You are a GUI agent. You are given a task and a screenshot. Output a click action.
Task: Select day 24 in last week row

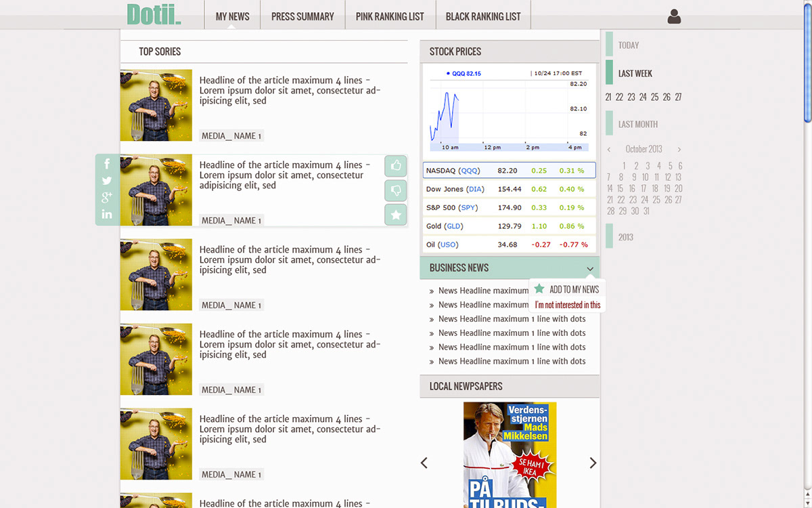tap(643, 97)
